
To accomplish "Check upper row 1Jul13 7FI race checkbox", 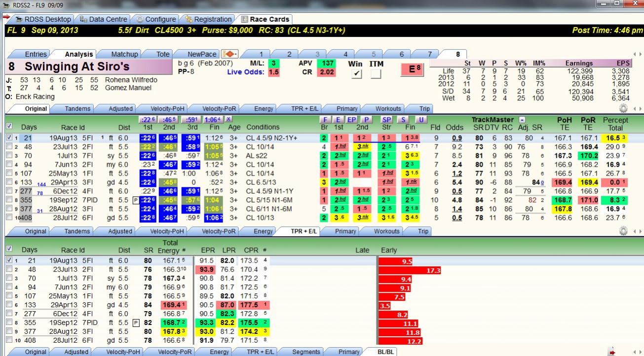I will (9, 156).
